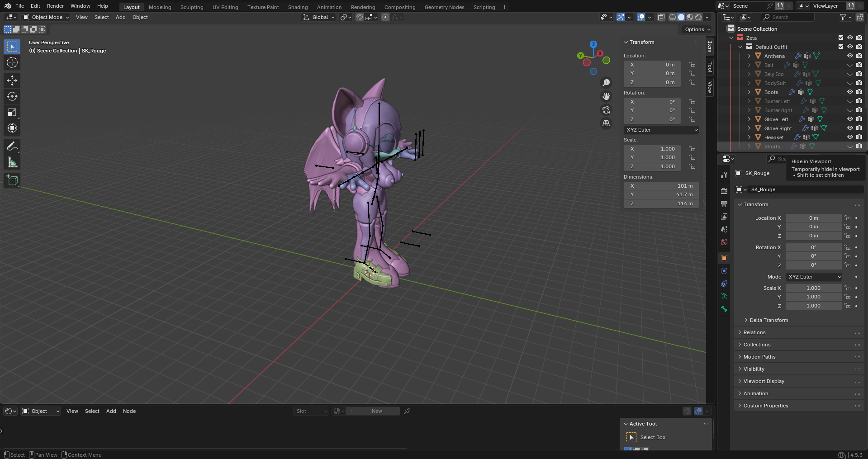Expand the Delta Transform subpanel
The width and height of the screenshot is (868, 459).
point(768,320)
